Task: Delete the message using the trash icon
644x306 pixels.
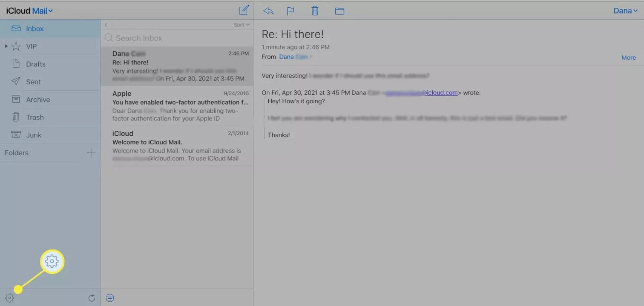Action: [x=315, y=10]
